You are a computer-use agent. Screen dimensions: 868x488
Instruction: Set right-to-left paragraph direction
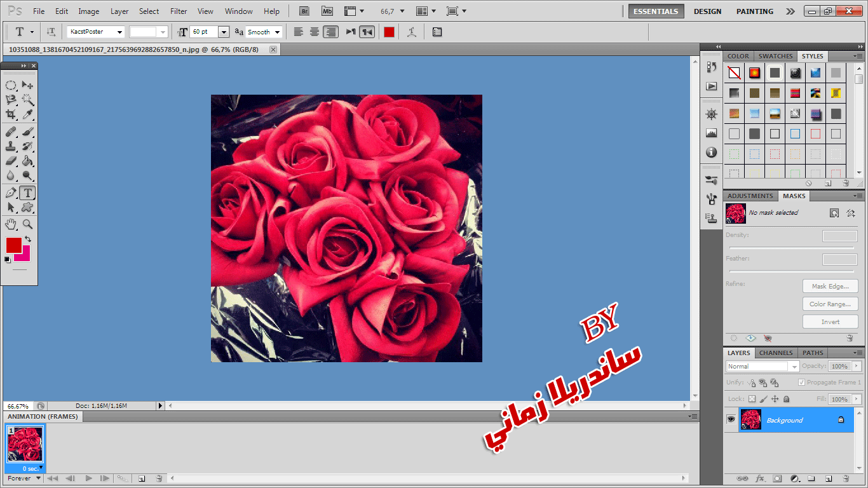[x=367, y=32]
